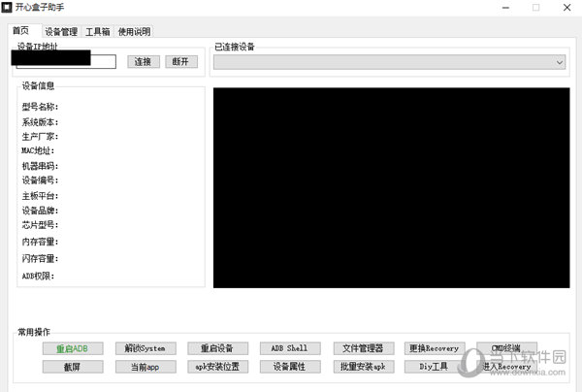
Task: Click the 断开 button
Action: [x=180, y=62]
